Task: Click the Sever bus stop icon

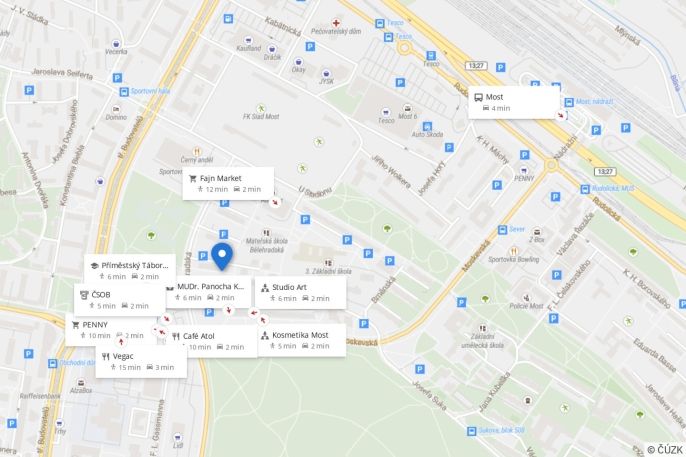Action: point(502,230)
